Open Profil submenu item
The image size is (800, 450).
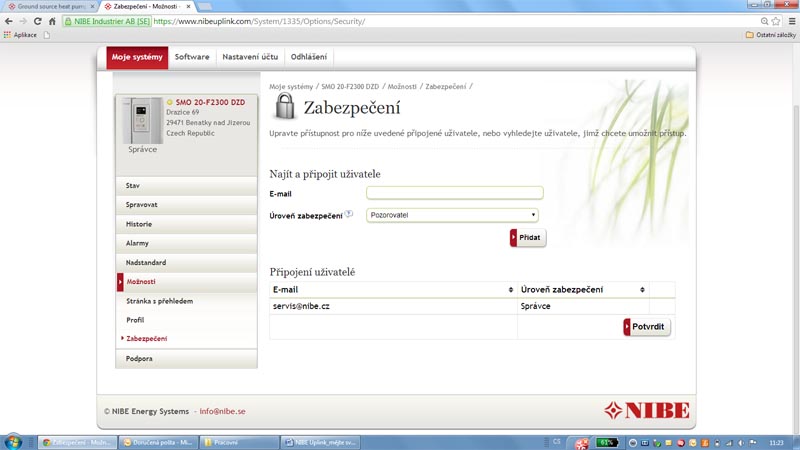tap(135, 320)
